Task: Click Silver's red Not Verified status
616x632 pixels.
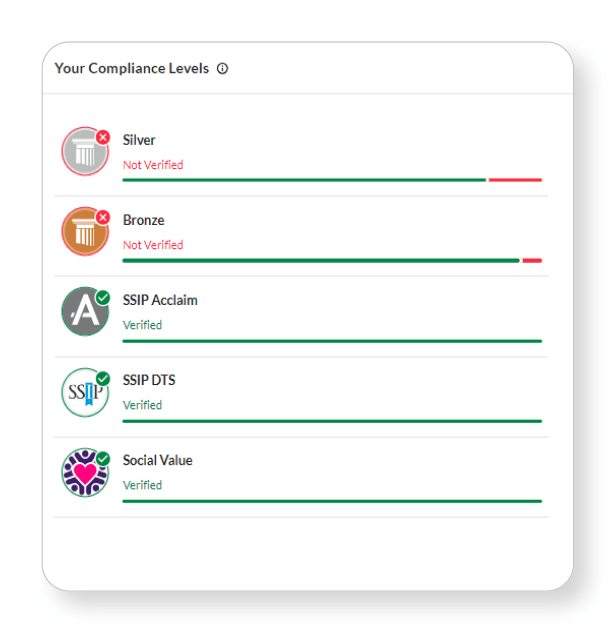Action: click(153, 165)
